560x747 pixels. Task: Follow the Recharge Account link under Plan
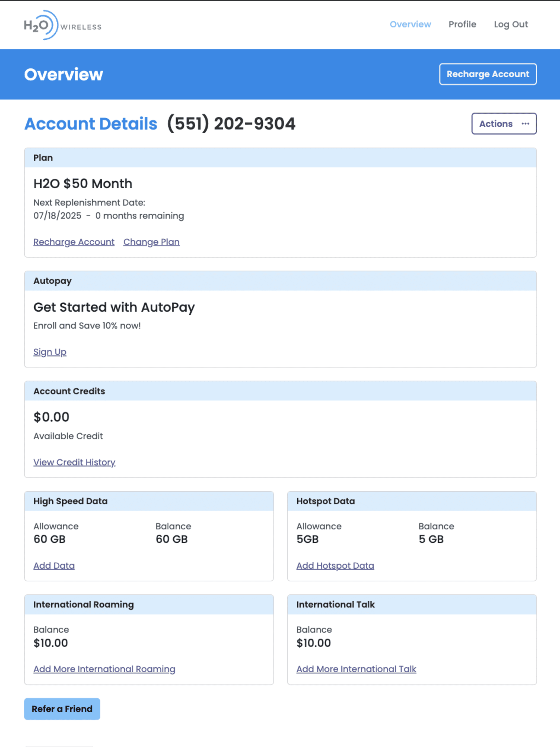coord(74,242)
